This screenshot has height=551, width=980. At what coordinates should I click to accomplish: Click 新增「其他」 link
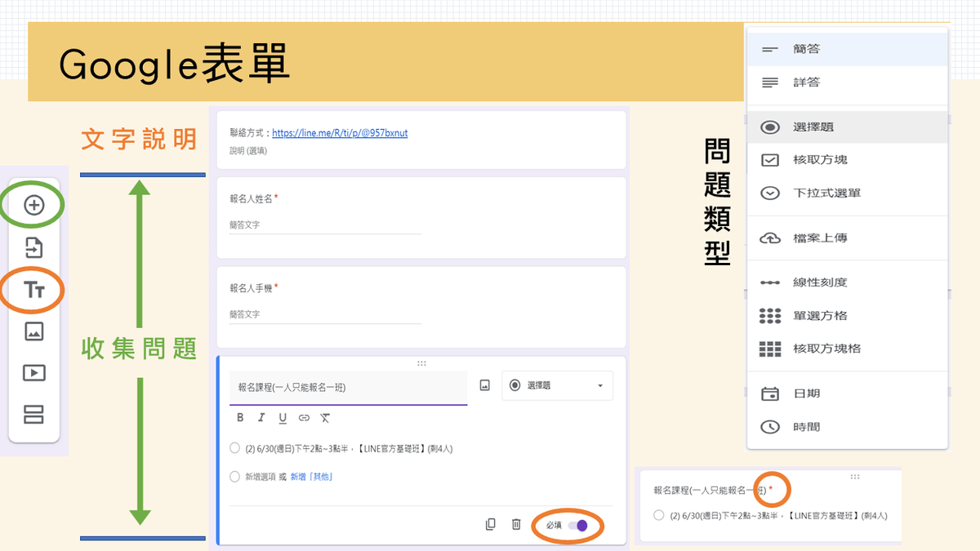click(x=312, y=477)
